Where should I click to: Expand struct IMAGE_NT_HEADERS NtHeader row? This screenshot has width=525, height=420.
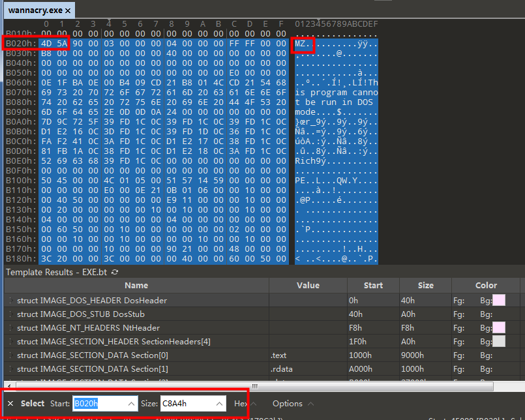click(11, 328)
